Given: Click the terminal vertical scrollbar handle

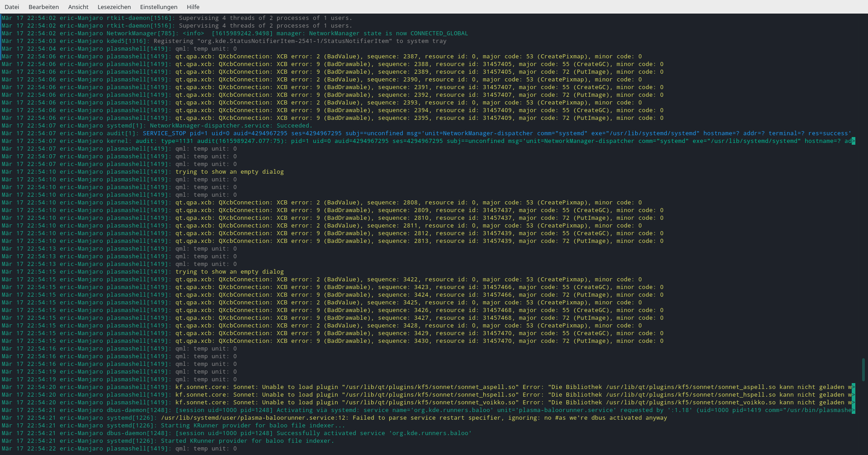Looking at the screenshot, I should 863,370.
